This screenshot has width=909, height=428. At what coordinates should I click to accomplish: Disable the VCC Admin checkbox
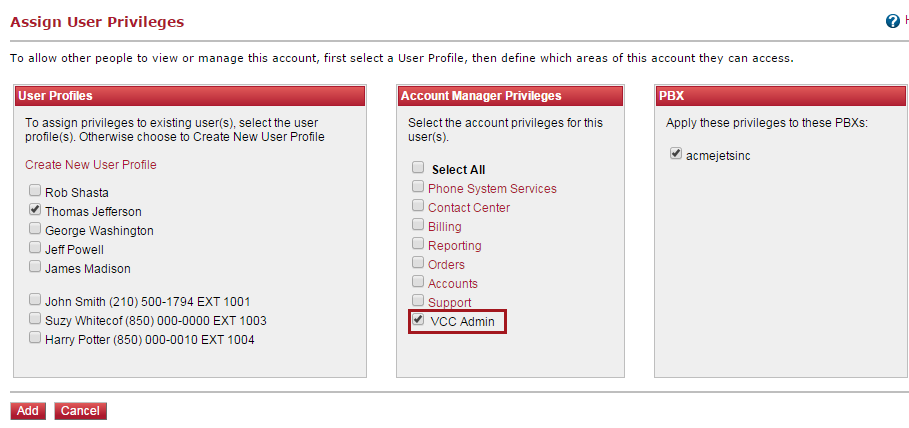[418, 320]
